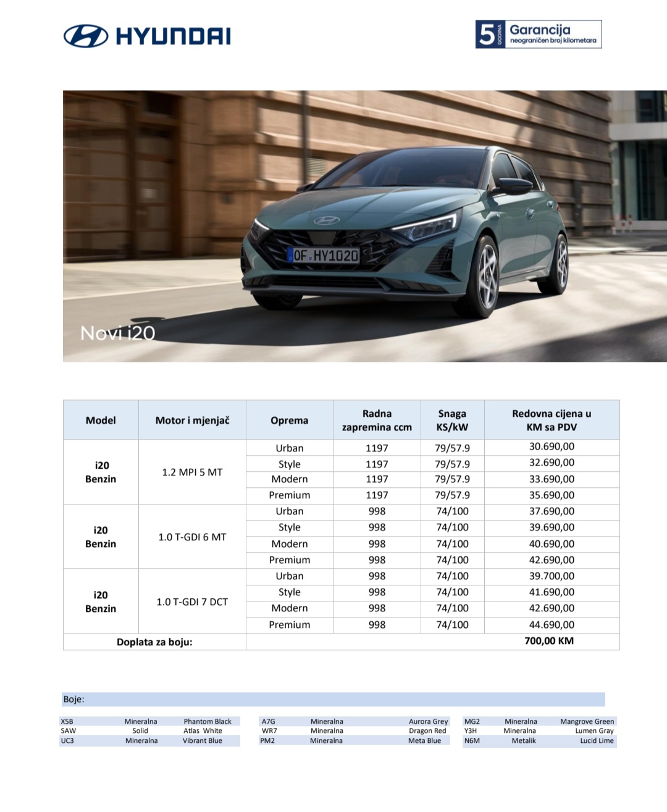Viewport: 667px width, 812px height.
Task: Click the price 37.690,00
Action: point(552,511)
